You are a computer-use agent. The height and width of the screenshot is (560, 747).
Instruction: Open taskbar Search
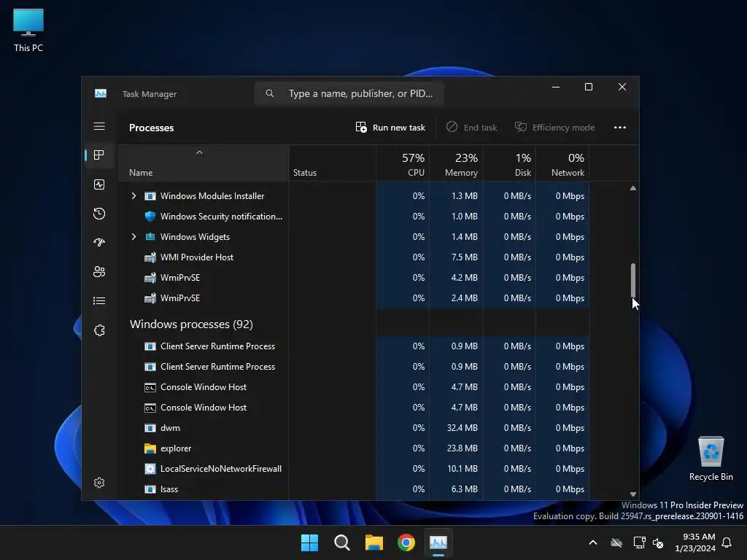tap(342, 542)
